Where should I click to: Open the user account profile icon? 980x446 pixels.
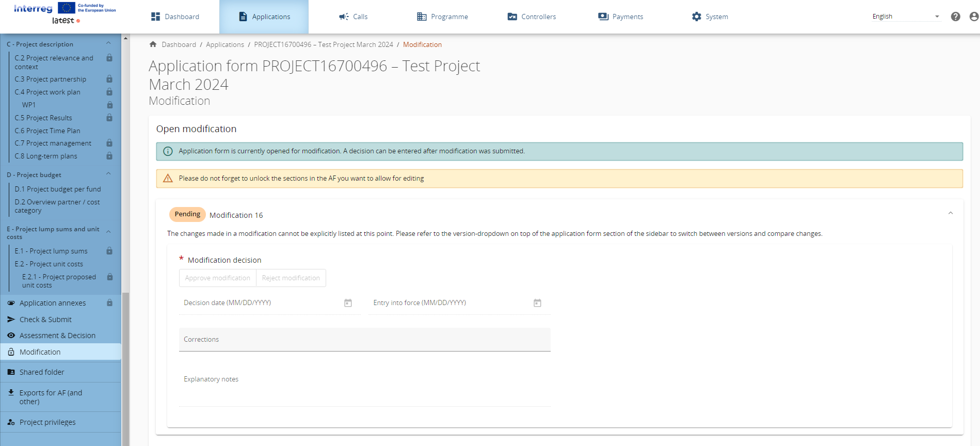click(x=973, y=17)
